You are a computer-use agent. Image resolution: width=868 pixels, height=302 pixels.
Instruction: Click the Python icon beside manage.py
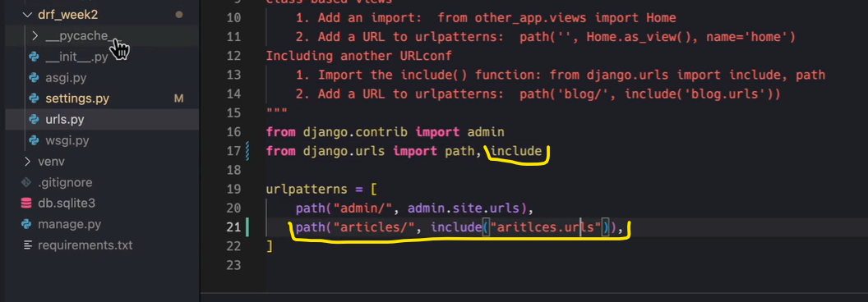(x=26, y=225)
